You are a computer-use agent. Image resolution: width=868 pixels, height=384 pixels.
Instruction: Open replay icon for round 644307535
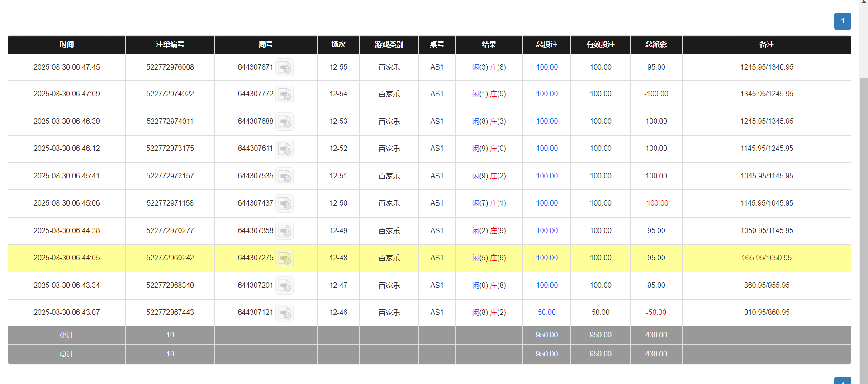285,177
